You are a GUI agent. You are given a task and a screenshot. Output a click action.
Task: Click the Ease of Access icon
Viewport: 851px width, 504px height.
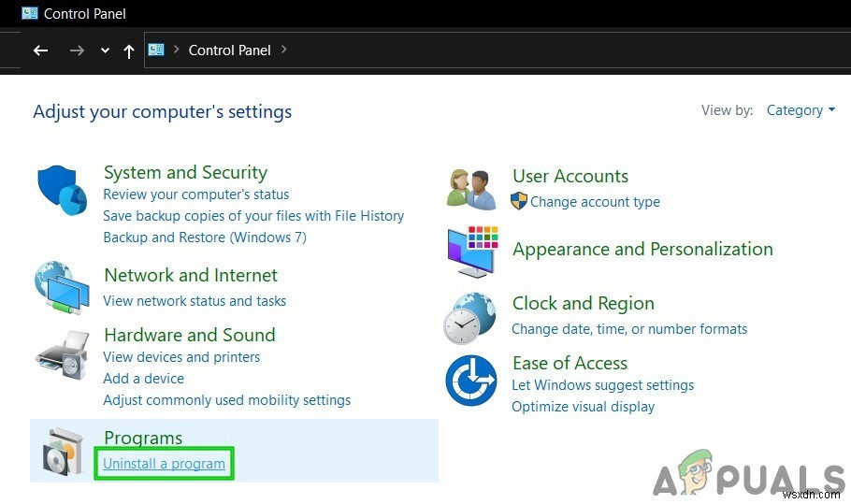[x=470, y=381]
